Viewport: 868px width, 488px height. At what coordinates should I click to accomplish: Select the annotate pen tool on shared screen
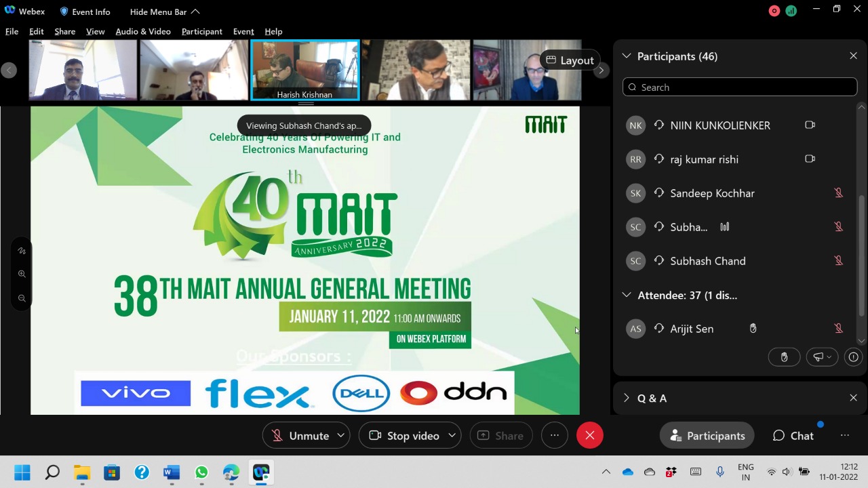22,251
